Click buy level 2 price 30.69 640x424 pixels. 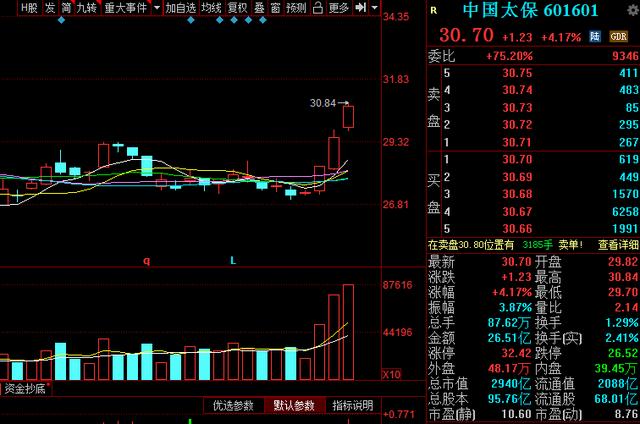[517, 177]
